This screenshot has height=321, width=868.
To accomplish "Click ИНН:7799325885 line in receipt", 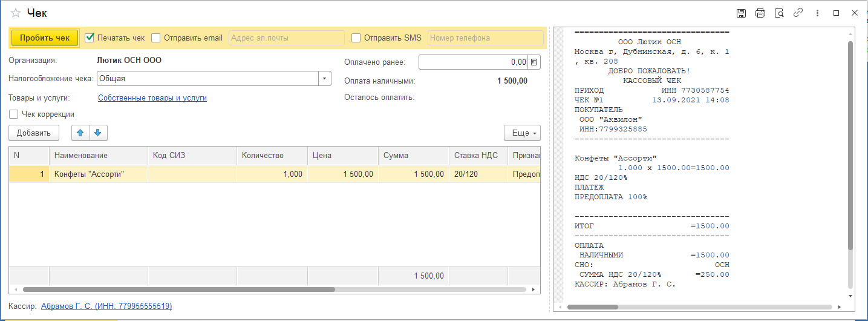I will (x=613, y=129).
